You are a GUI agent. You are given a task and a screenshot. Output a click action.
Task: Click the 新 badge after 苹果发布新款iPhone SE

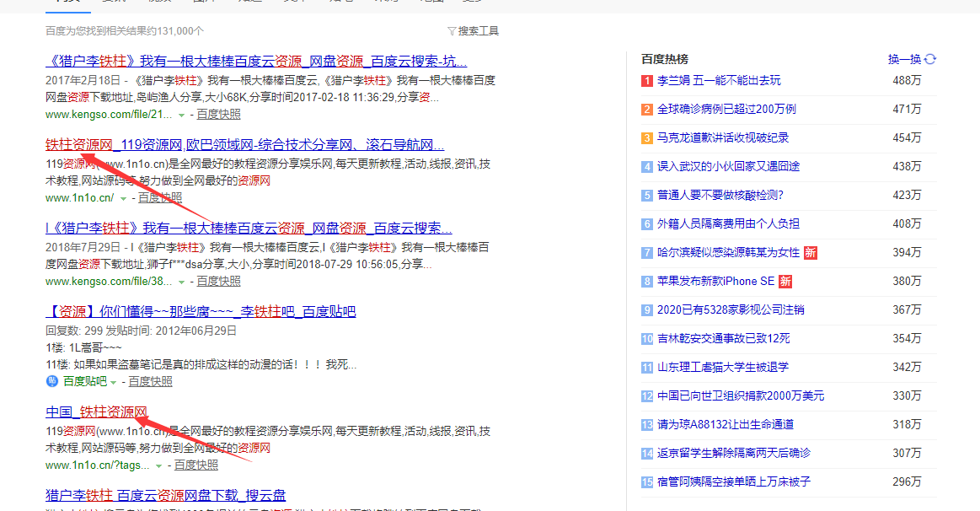coord(785,282)
